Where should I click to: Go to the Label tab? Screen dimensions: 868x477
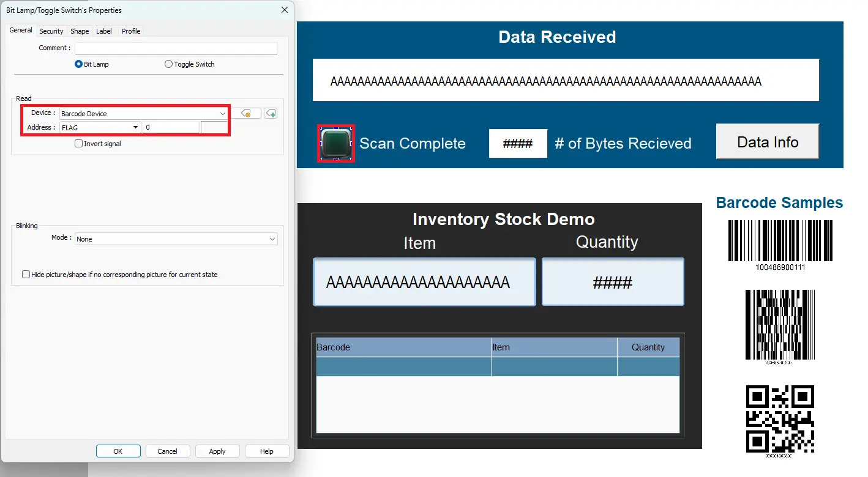104,31
